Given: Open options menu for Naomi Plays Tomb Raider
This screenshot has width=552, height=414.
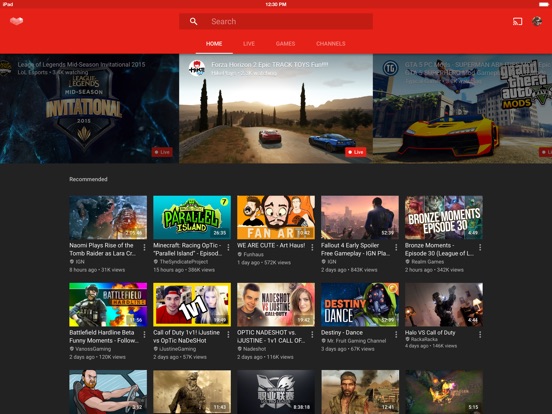Looking at the screenshot, I should click(x=144, y=247).
